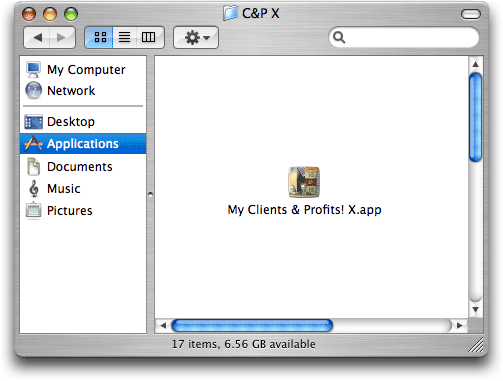This screenshot has width=503, height=381.
Task: Click the My Clients & Profits! X.app label
Action: point(304,210)
